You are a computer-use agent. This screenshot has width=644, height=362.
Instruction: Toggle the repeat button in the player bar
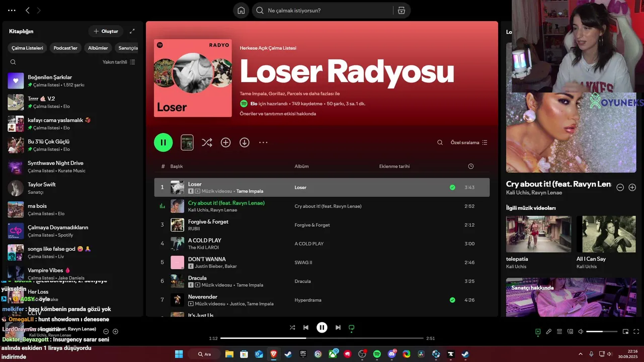click(352, 328)
